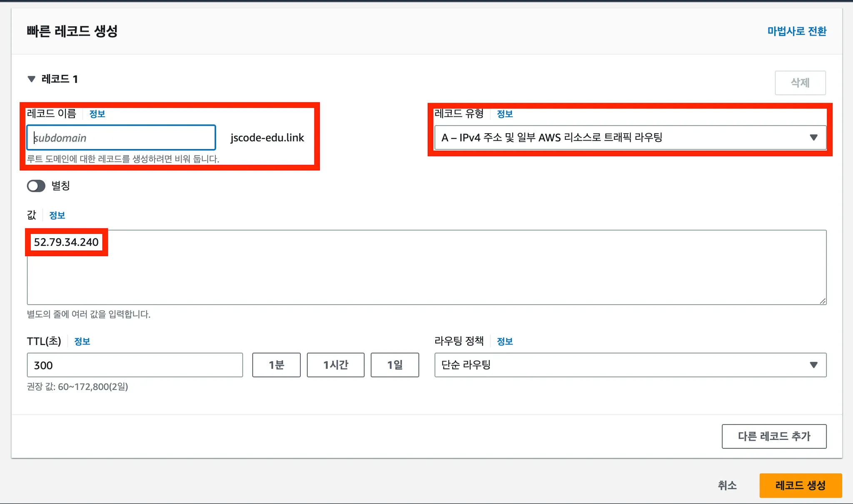
Task: Toggle the 별칭 alias switch
Action: 36,186
